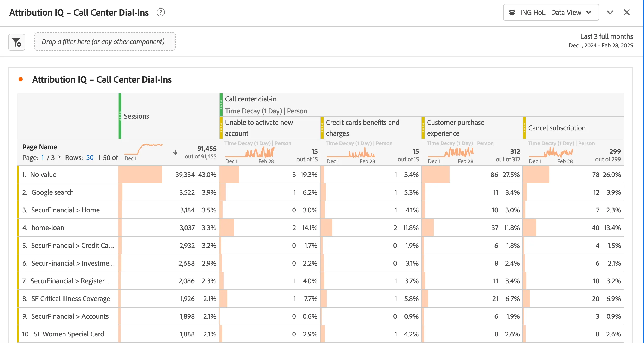644x343 pixels.
Task: Click the Sessions sparkline trend chart
Action: click(x=144, y=149)
